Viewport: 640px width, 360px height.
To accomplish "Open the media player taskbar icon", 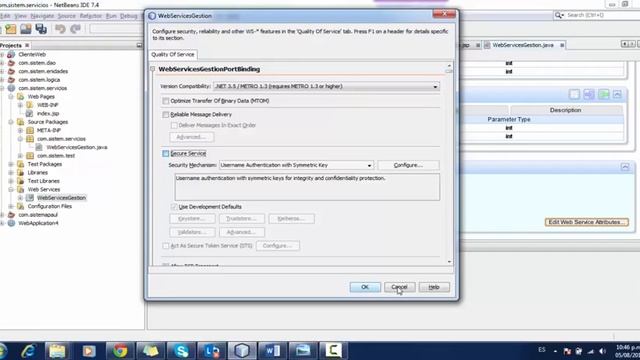I will click(x=89, y=351).
